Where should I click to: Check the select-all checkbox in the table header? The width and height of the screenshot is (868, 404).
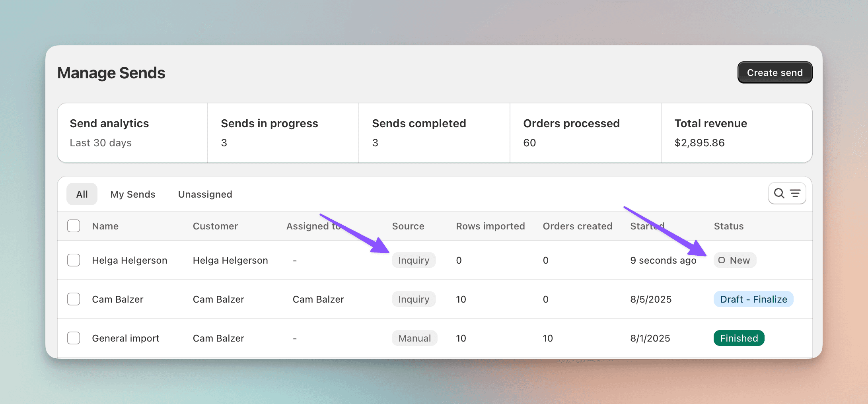click(x=74, y=226)
